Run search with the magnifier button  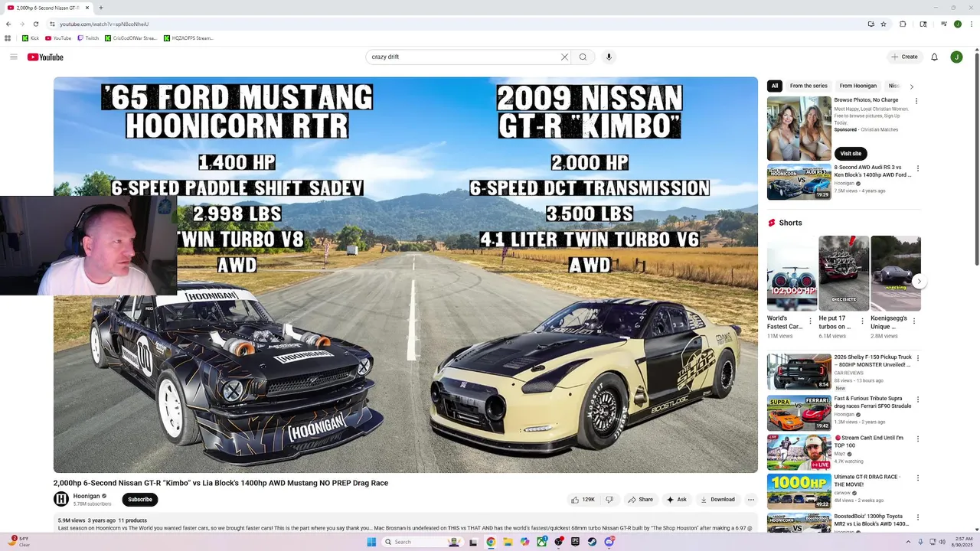pos(583,57)
